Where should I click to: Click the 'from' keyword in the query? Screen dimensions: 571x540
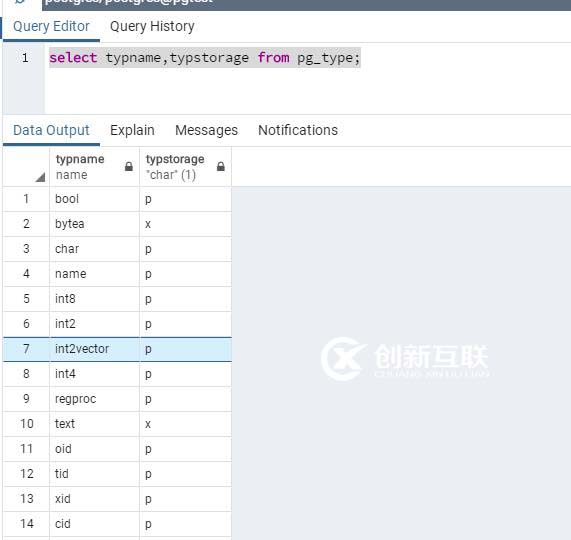[273, 58]
